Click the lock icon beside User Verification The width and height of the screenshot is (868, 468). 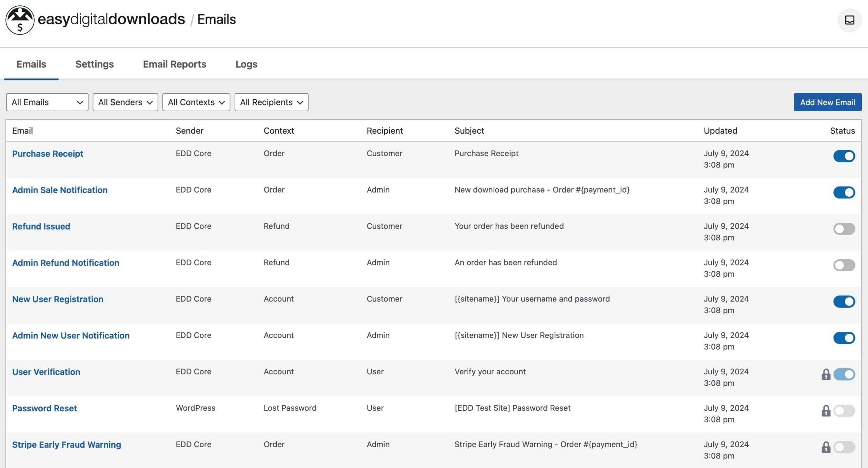click(826, 374)
